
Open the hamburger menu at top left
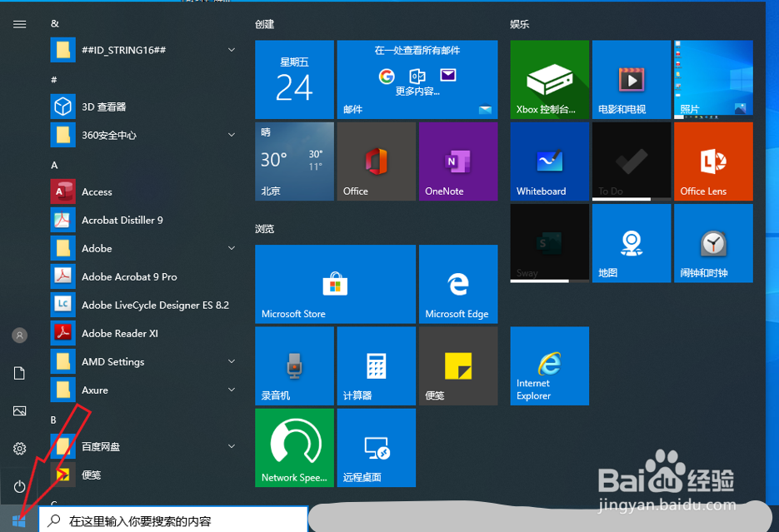[x=19, y=23]
